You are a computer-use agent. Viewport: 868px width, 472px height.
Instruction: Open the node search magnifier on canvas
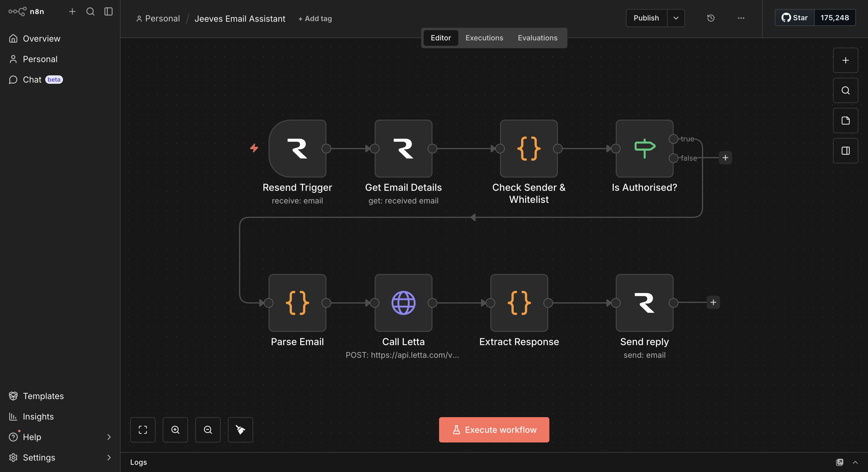click(x=845, y=91)
